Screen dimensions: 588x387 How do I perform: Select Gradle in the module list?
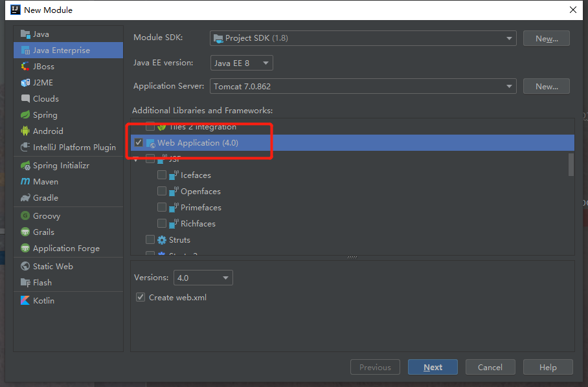pyautogui.click(x=68, y=197)
